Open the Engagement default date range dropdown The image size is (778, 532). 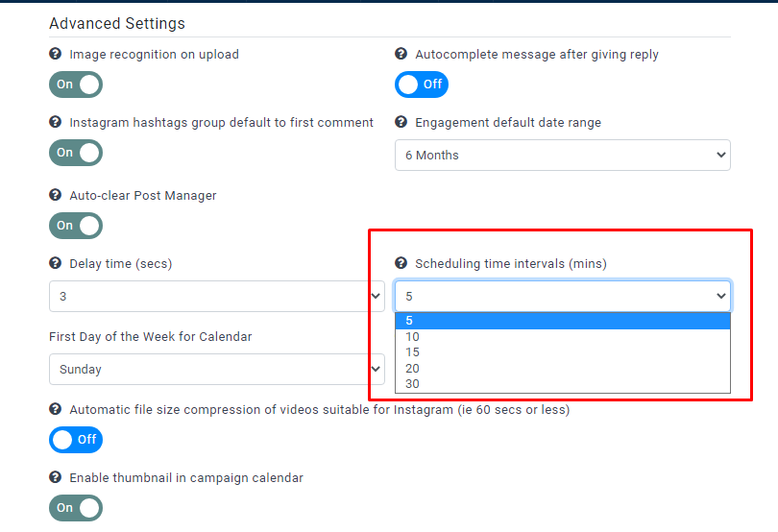tap(562, 156)
